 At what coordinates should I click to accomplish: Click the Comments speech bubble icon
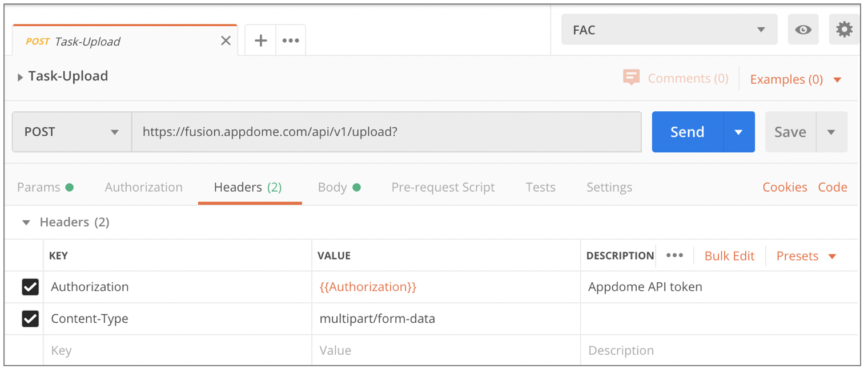[x=631, y=78]
